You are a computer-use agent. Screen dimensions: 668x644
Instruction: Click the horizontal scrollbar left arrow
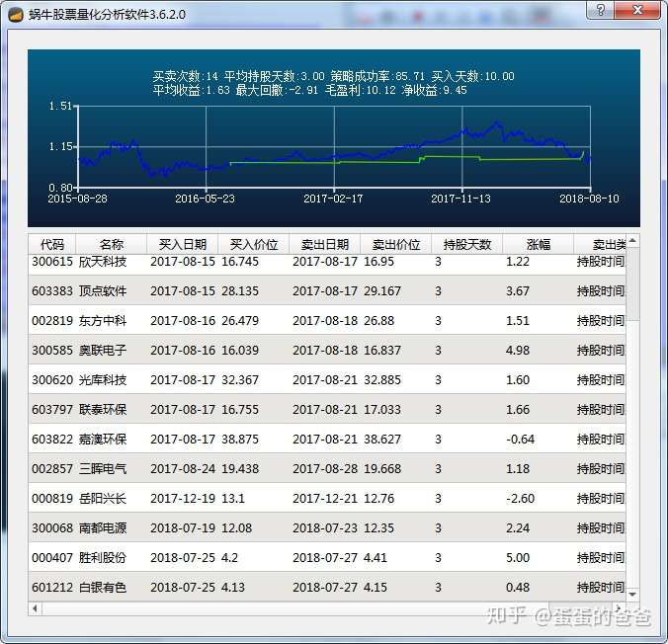(35, 608)
